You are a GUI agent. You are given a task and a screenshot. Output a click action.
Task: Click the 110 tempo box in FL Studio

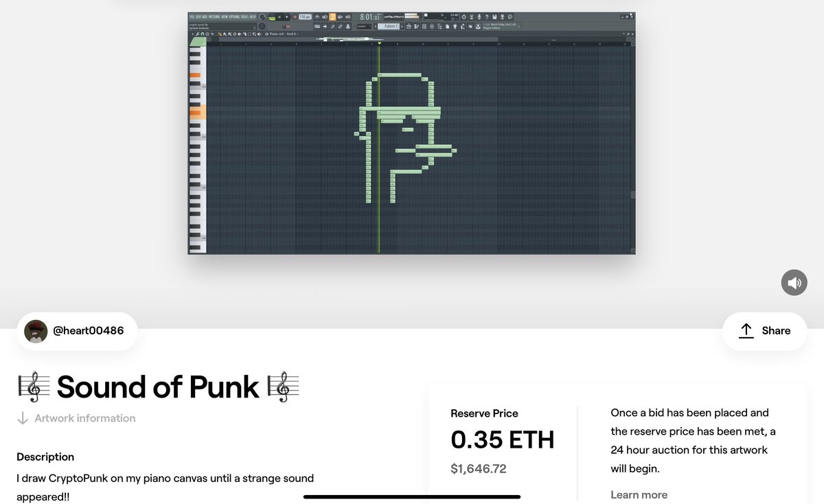pos(305,17)
